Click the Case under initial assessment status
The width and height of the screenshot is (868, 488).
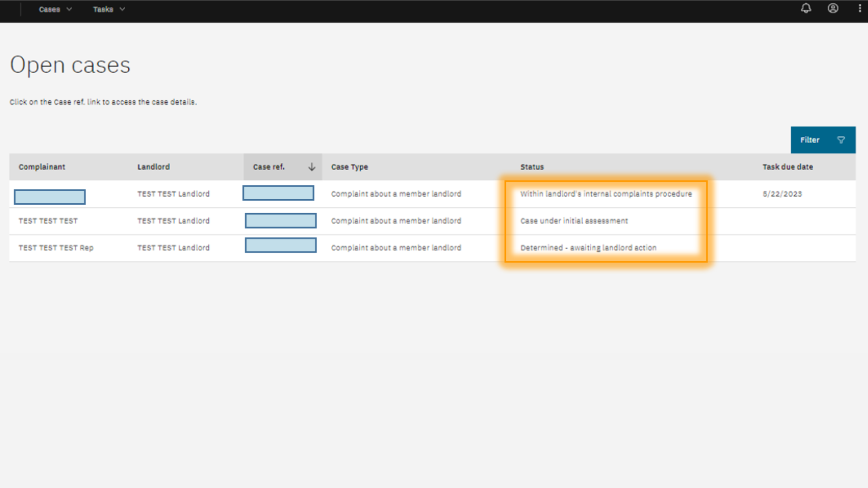[574, 221]
